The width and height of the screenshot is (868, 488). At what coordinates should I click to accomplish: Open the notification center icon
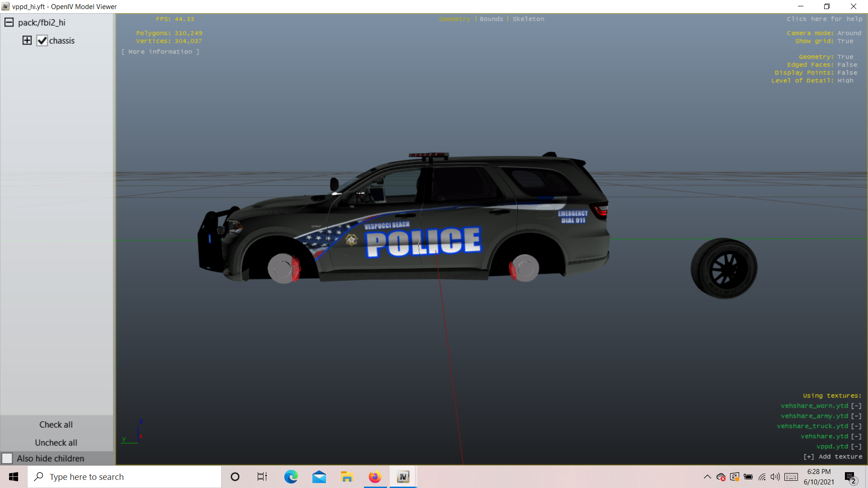point(850,477)
